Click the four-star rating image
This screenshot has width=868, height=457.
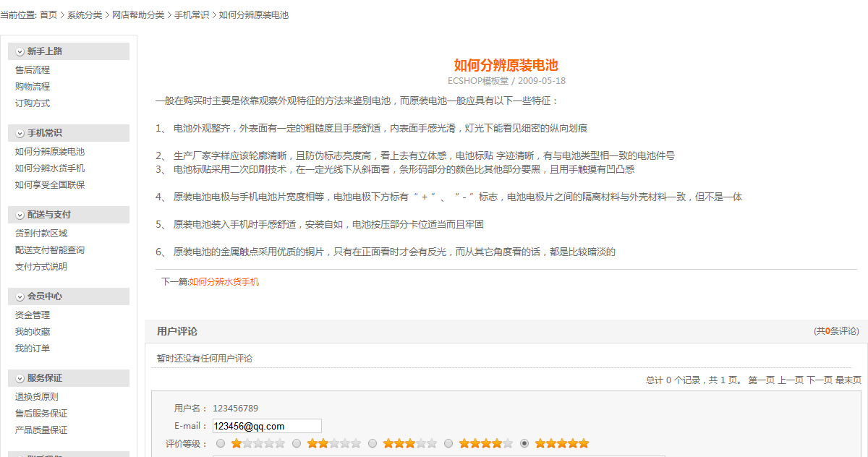(x=486, y=443)
